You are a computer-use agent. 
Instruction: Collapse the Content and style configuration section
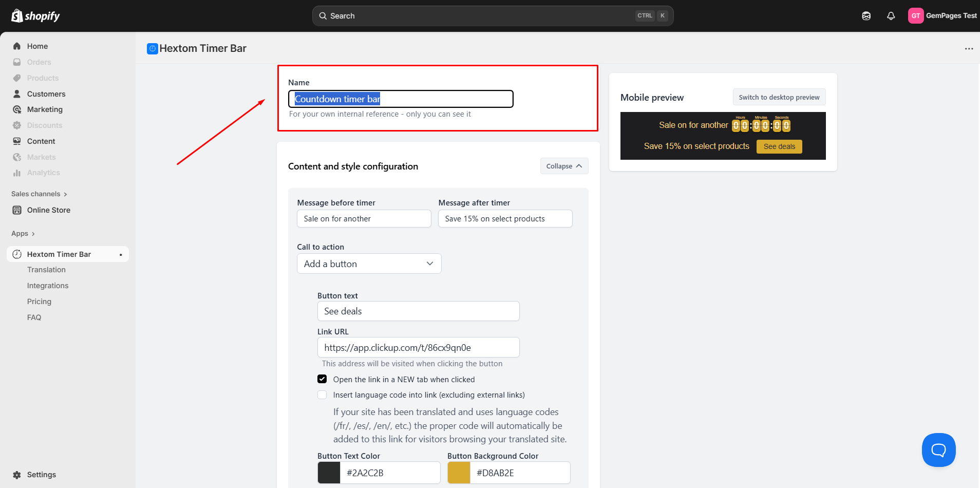[564, 166]
